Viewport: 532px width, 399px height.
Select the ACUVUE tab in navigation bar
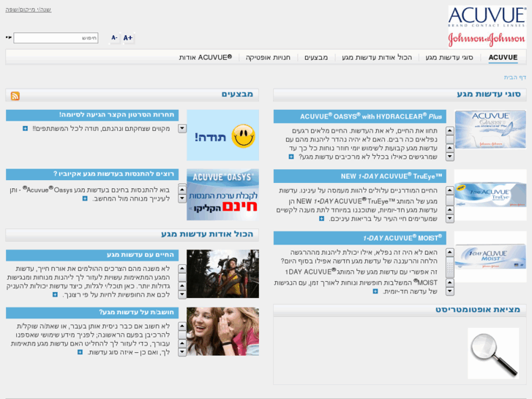click(x=503, y=57)
